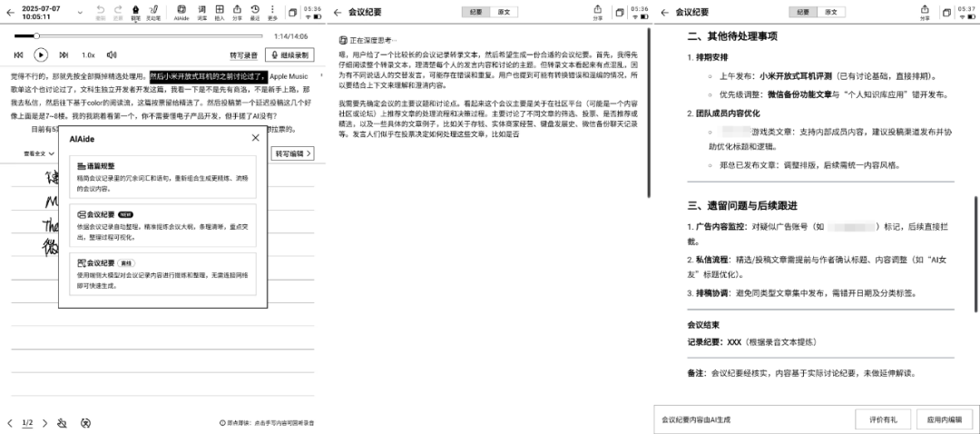
Task: Select the 灵动笔 smart pen tool
Action: click(x=153, y=12)
